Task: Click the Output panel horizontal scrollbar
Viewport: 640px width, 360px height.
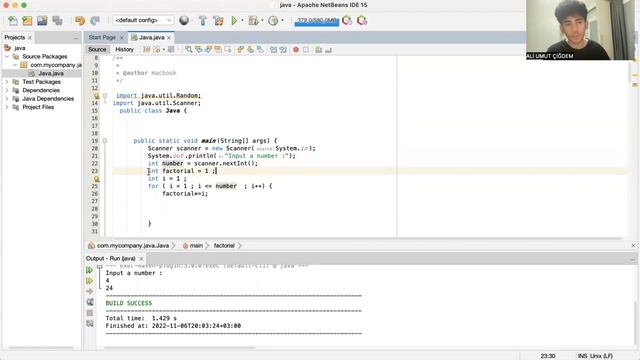Action: click(x=179, y=348)
